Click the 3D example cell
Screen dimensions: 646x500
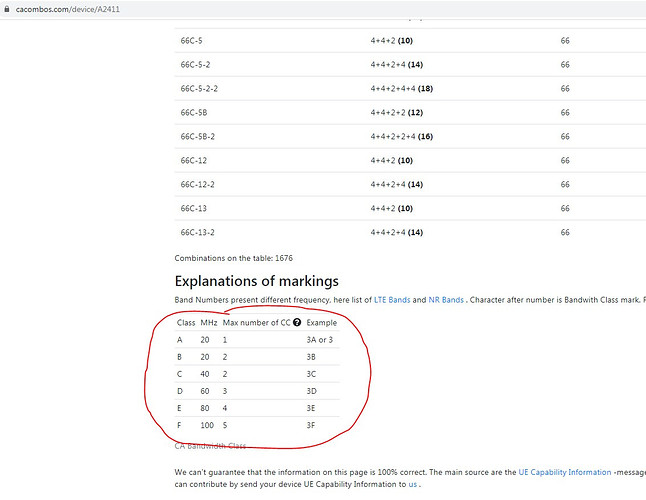[311, 391]
